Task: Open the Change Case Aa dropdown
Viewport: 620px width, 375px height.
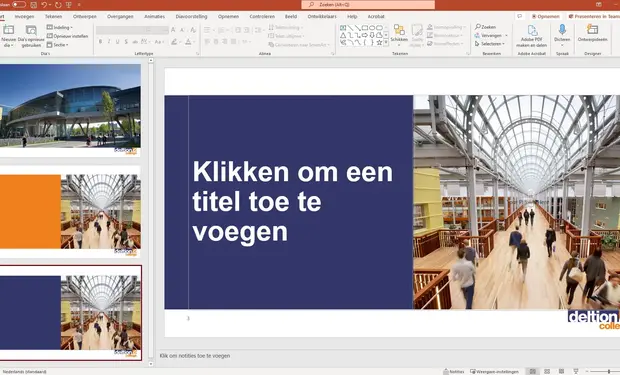Action: [159, 42]
